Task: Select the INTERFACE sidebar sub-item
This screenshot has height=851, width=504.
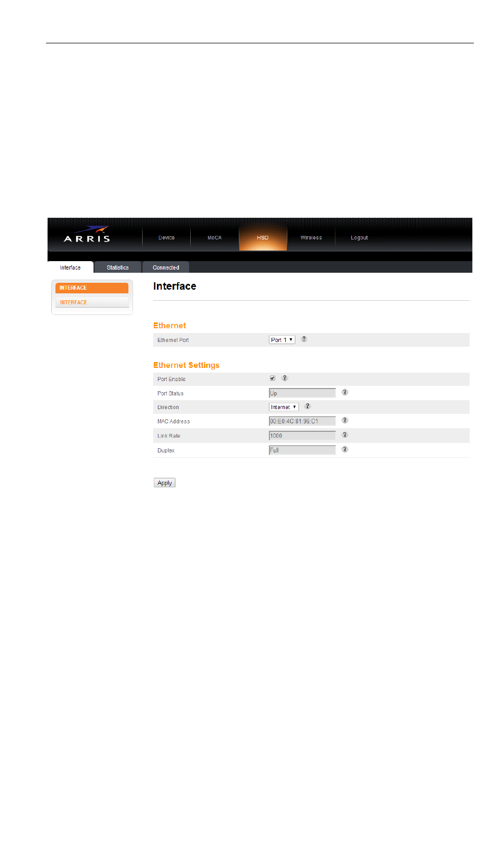Action: pyautogui.click(x=92, y=302)
